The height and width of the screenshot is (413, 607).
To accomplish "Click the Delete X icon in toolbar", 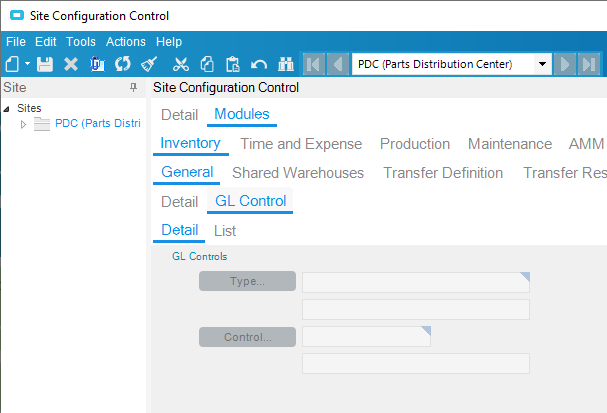I will (71, 64).
